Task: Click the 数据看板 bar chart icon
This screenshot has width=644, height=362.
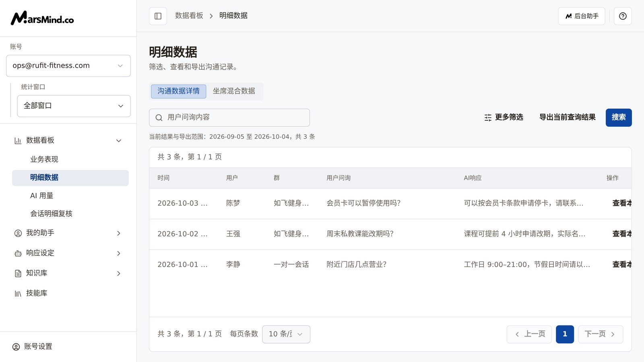Action: click(x=18, y=141)
